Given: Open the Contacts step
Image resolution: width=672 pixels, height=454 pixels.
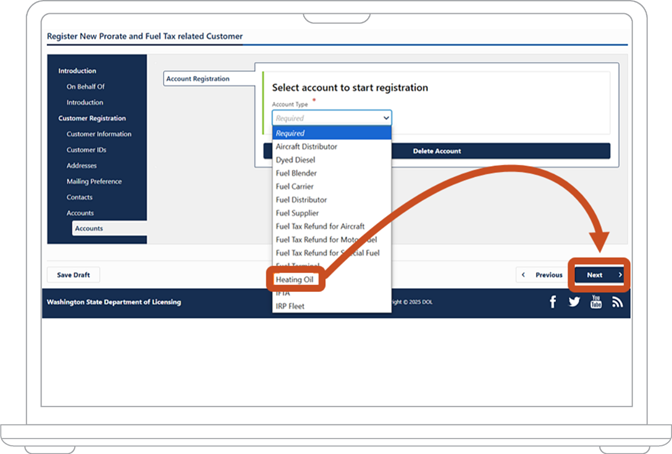Looking at the screenshot, I should 79,197.
